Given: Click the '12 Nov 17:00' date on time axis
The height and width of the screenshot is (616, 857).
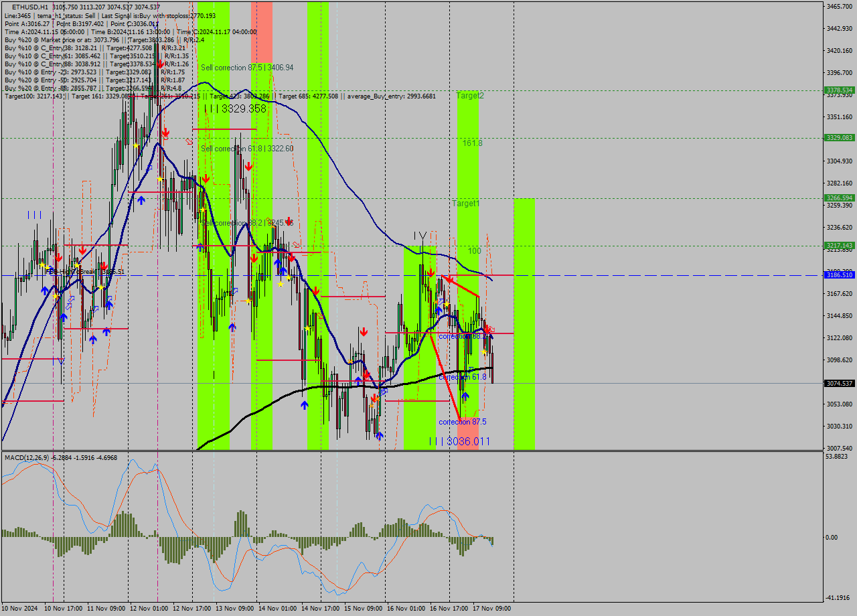Looking at the screenshot, I should point(192,609).
